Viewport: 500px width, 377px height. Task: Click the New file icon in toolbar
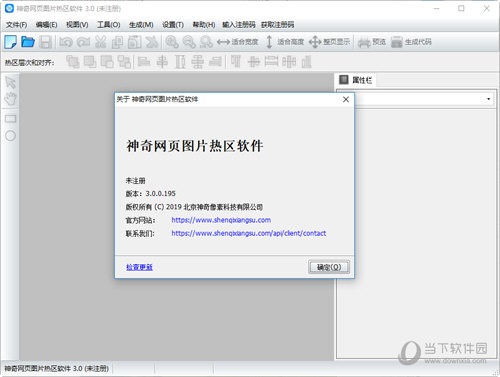coord(10,42)
